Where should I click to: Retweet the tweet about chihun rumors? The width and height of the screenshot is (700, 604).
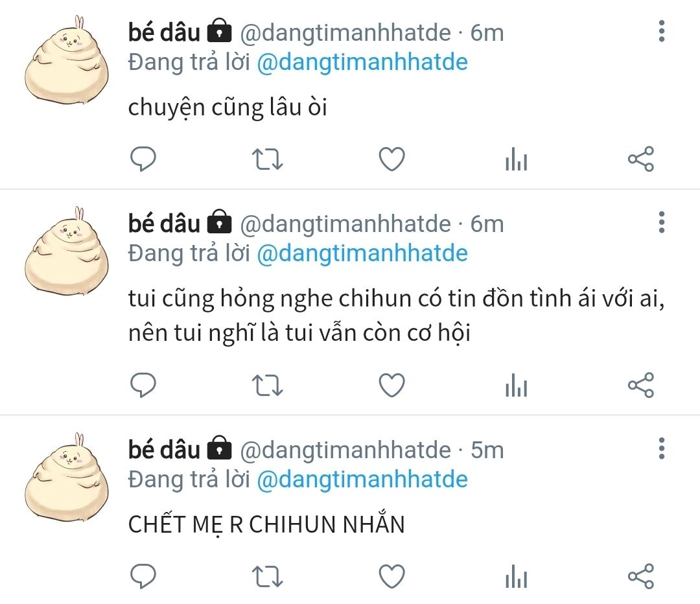[x=268, y=385]
